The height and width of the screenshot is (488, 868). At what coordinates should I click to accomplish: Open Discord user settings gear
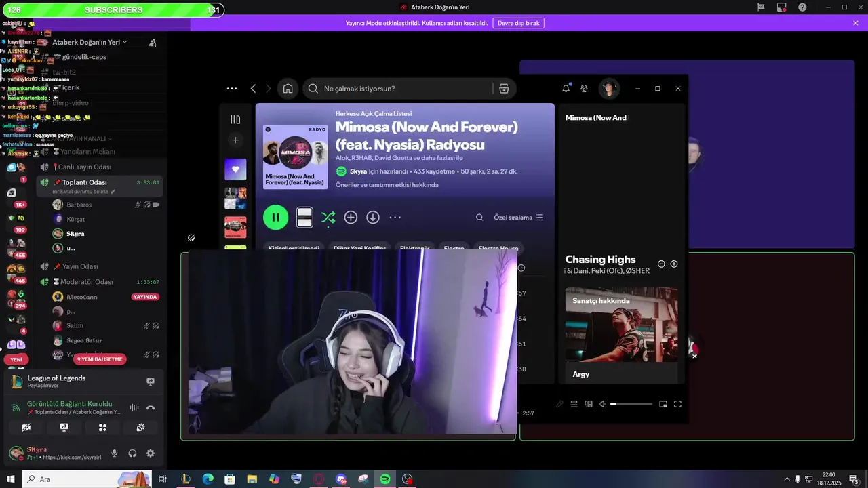[x=151, y=453]
